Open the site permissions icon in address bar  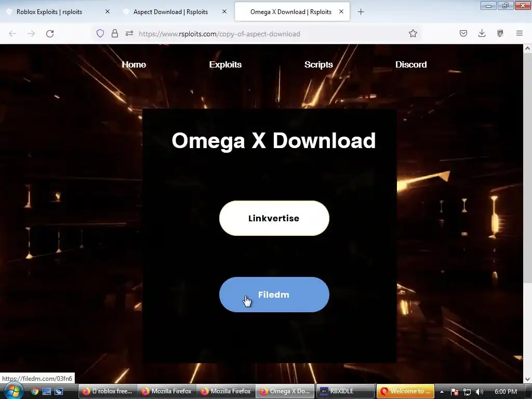129,33
